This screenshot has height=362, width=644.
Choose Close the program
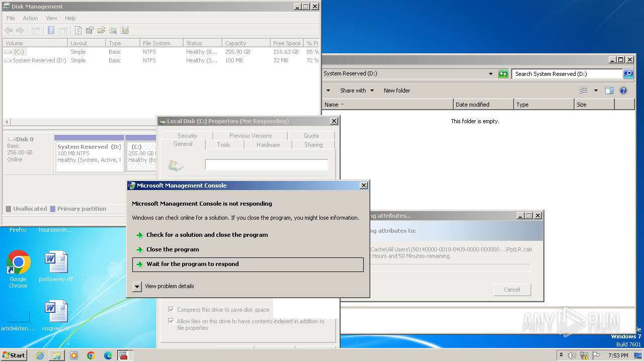click(248, 249)
